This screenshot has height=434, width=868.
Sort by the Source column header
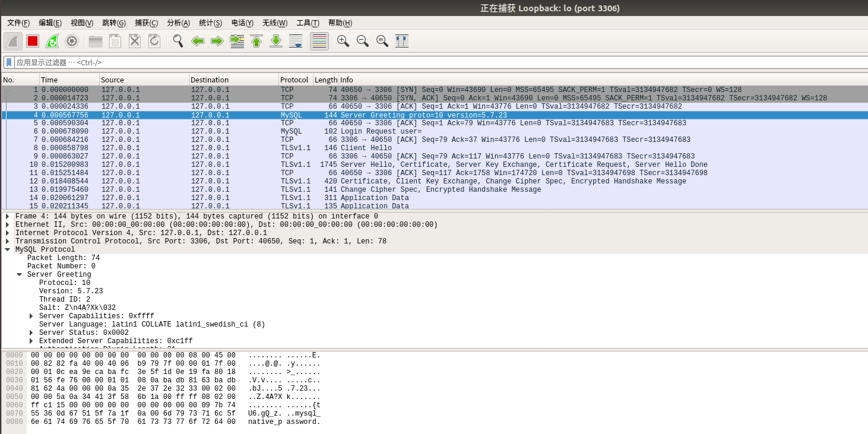tap(144, 80)
